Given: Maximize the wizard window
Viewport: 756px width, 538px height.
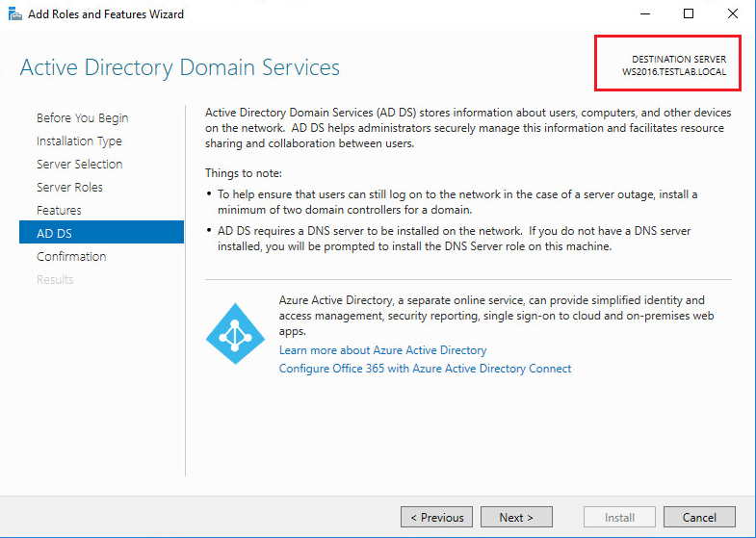Looking at the screenshot, I should [x=689, y=14].
